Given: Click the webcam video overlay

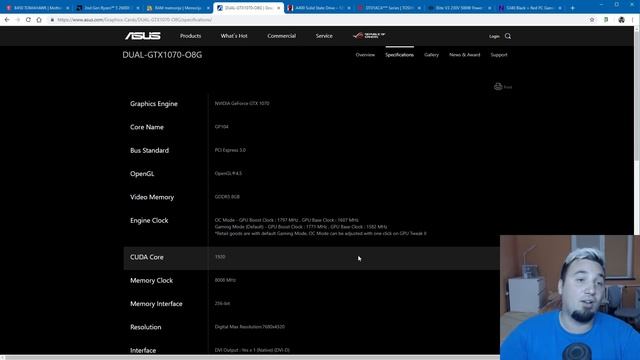Looking at the screenshot, I should coord(570,297).
